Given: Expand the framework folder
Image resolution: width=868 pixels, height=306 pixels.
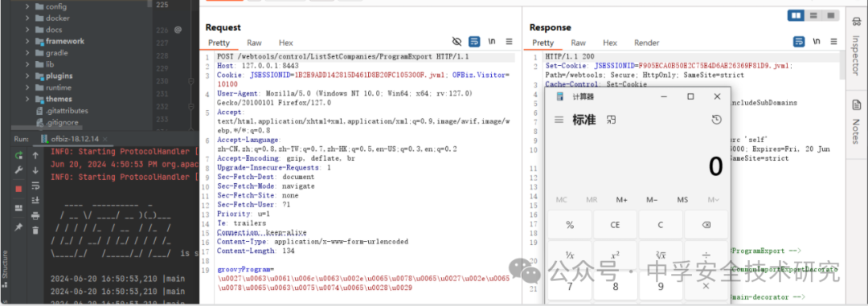Looking at the screenshot, I should click(27, 41).
